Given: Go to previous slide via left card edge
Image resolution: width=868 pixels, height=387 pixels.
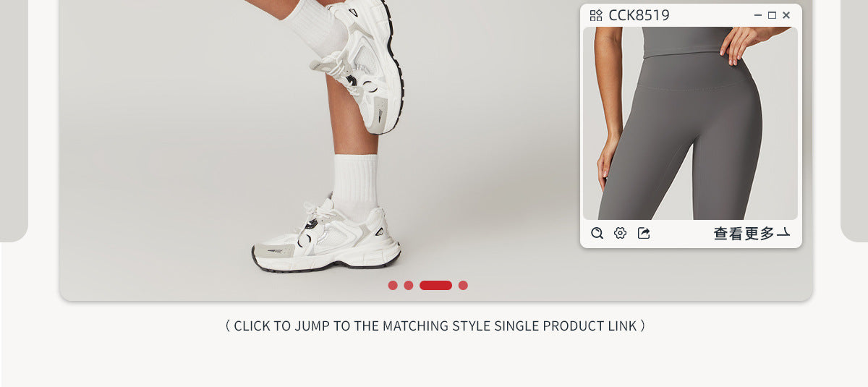Looking at the screenshot, I should [x=14, y=119].
